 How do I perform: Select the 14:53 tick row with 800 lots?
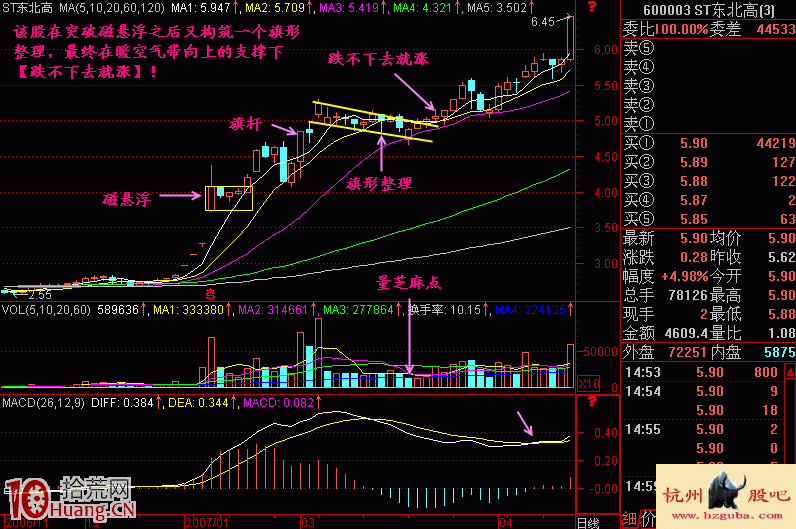(703, 373)
